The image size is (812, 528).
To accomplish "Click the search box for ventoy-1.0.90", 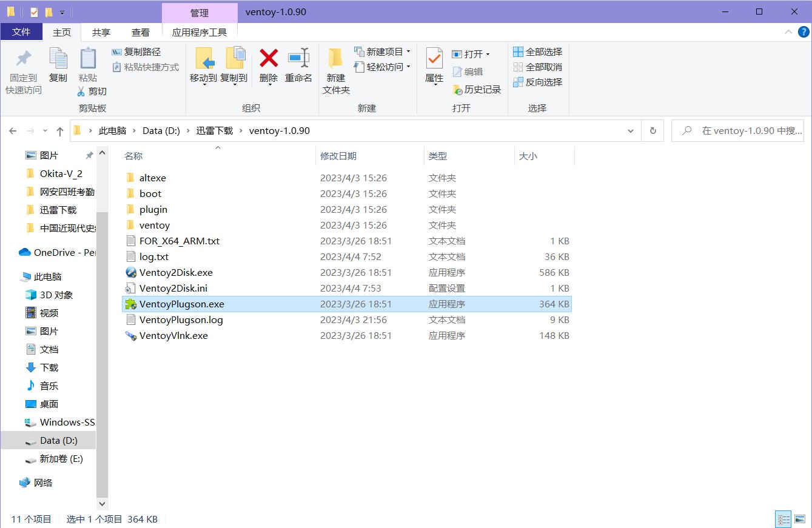I will pyautogui.click(x=739, y=131).
